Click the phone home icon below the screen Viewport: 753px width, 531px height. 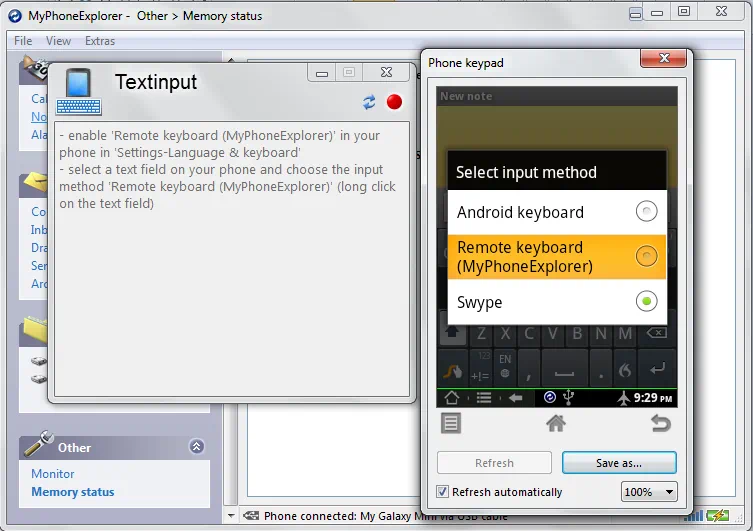(556, 423)
